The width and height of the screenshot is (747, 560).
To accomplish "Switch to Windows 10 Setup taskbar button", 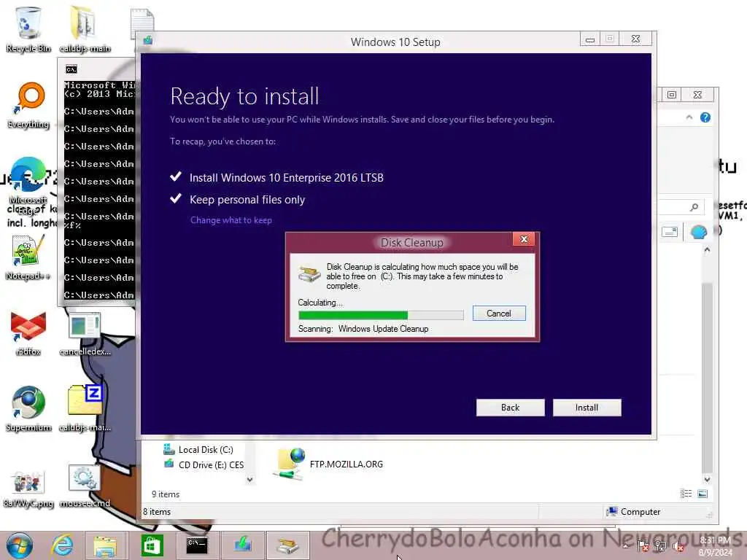I will pos(242,545).
